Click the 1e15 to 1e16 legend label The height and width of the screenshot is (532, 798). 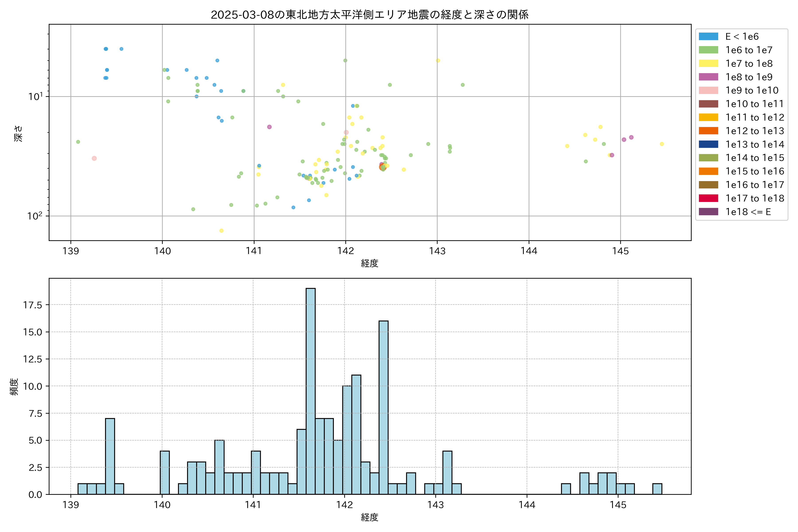(x=755, y=171)
